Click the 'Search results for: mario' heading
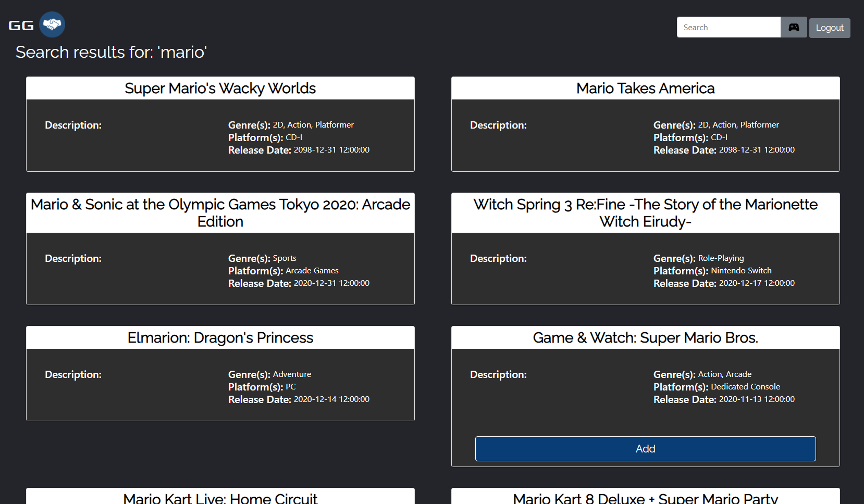Screen dimensions: 864x504 [112, 52]
